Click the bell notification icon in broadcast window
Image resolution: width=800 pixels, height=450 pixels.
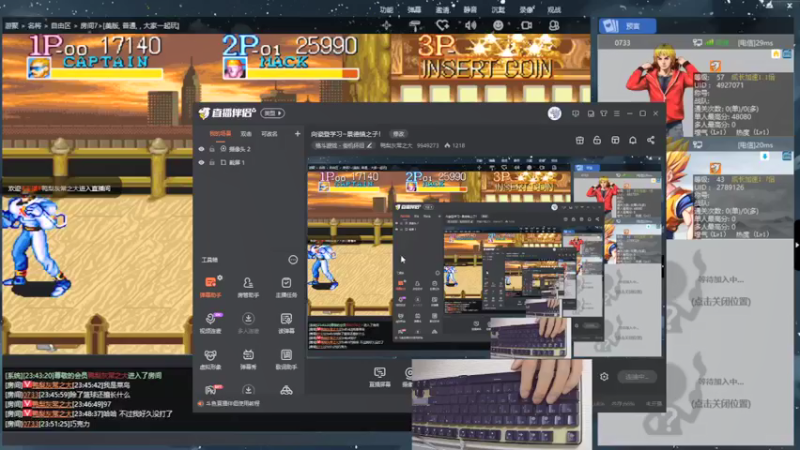click(x=633, y=140)
